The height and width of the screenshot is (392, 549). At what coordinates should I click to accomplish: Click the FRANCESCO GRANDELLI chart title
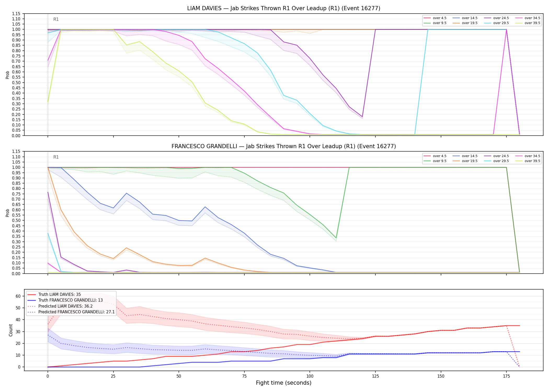tap(284, 146)
